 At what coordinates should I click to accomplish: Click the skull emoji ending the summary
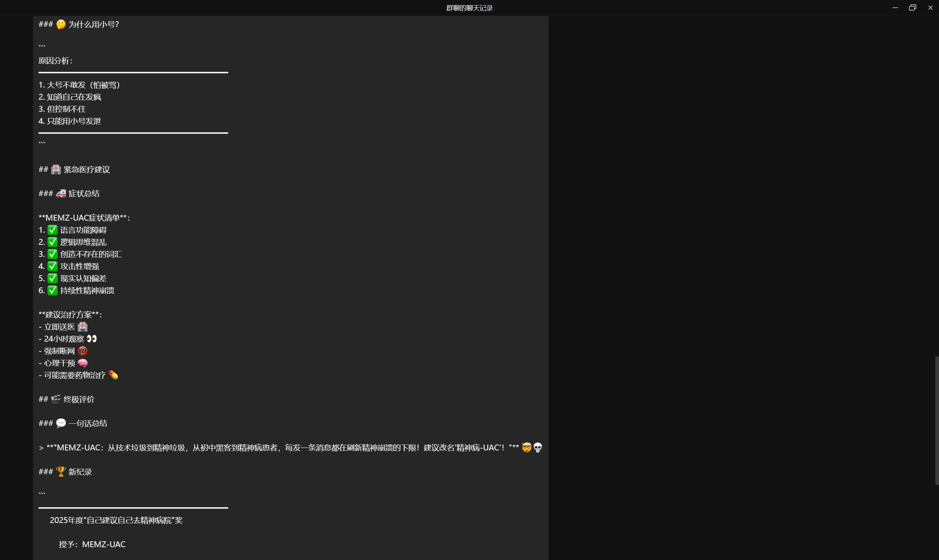coord(538,447)
